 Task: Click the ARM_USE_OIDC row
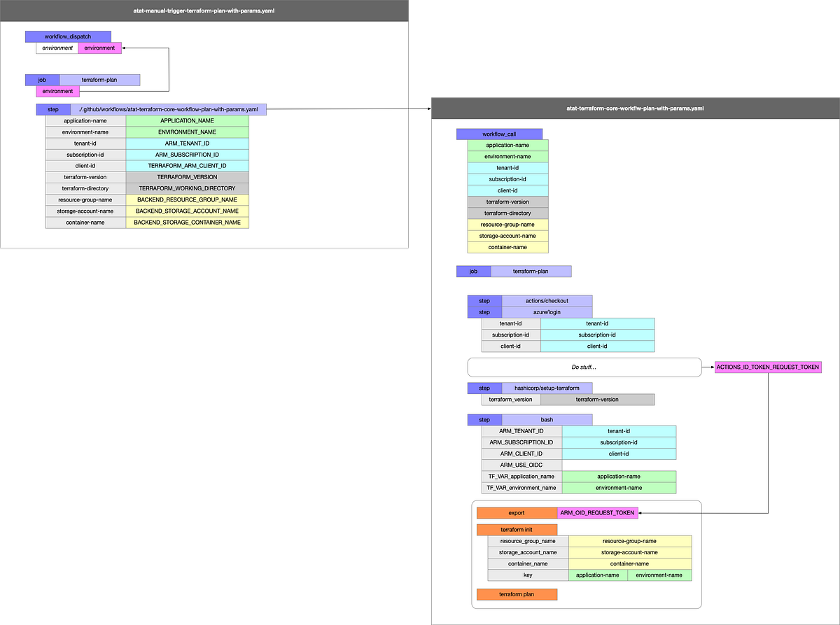point(521,464)
